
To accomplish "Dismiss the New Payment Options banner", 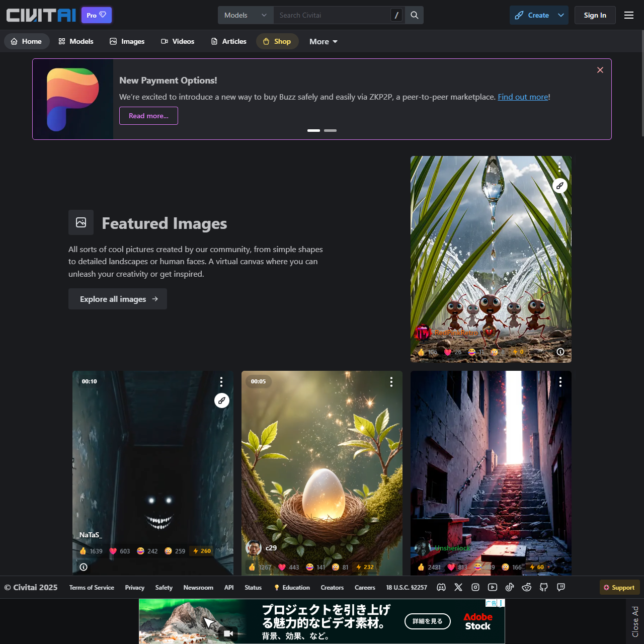I will point(600,70).
